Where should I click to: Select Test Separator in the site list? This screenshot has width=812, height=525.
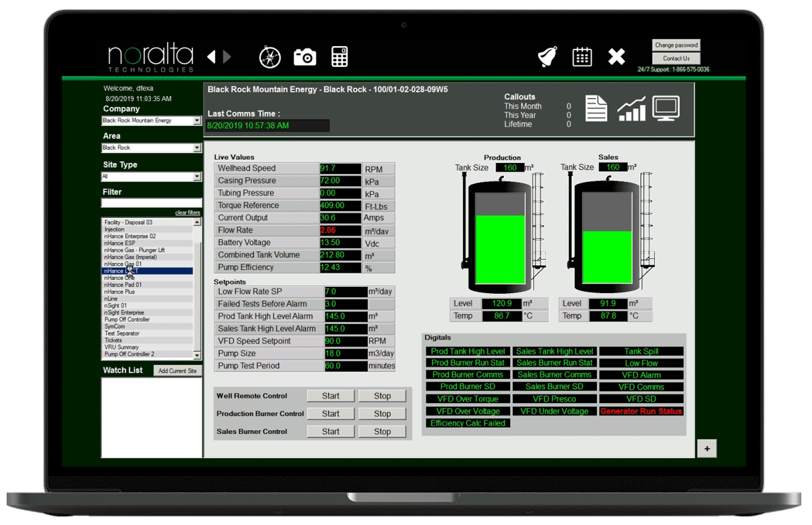coord(148,334)
